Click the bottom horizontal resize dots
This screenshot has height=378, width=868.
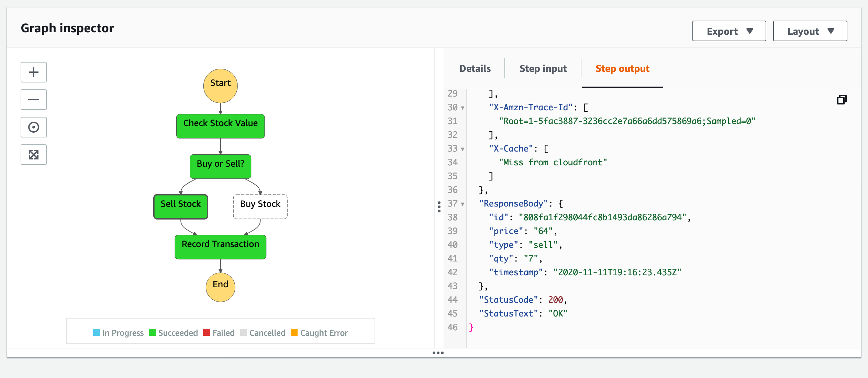click(x=438, y=353)
